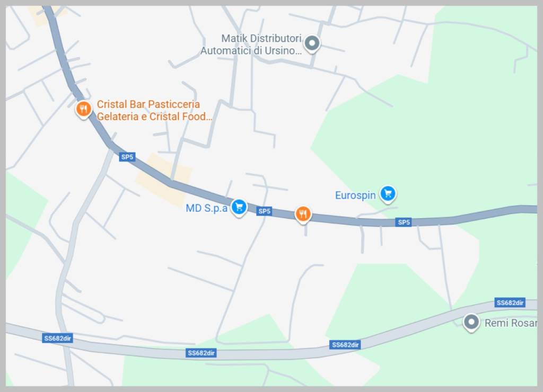Open the Cristal Bar Pasticceria Gelateria label
The height and width of the screenshot is (392, 543).
154,110
